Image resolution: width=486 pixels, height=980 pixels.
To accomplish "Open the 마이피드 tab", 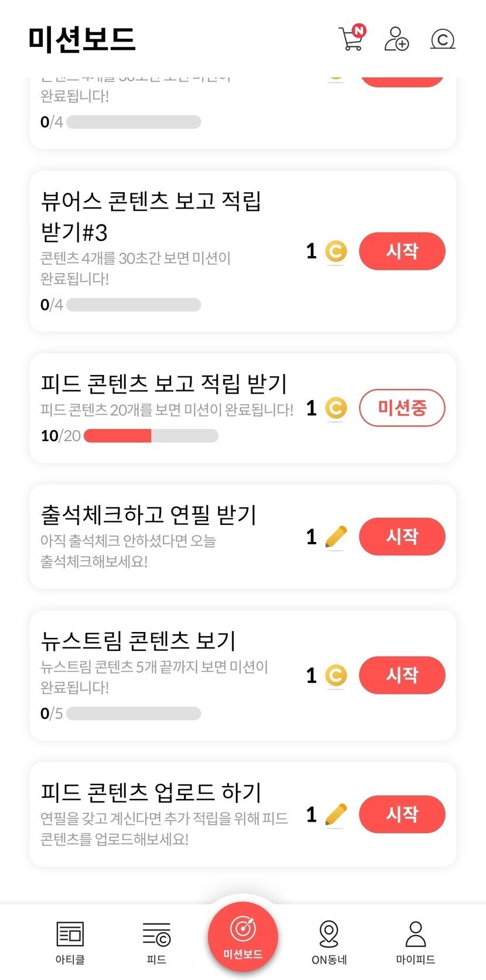I will click(416, 941).
